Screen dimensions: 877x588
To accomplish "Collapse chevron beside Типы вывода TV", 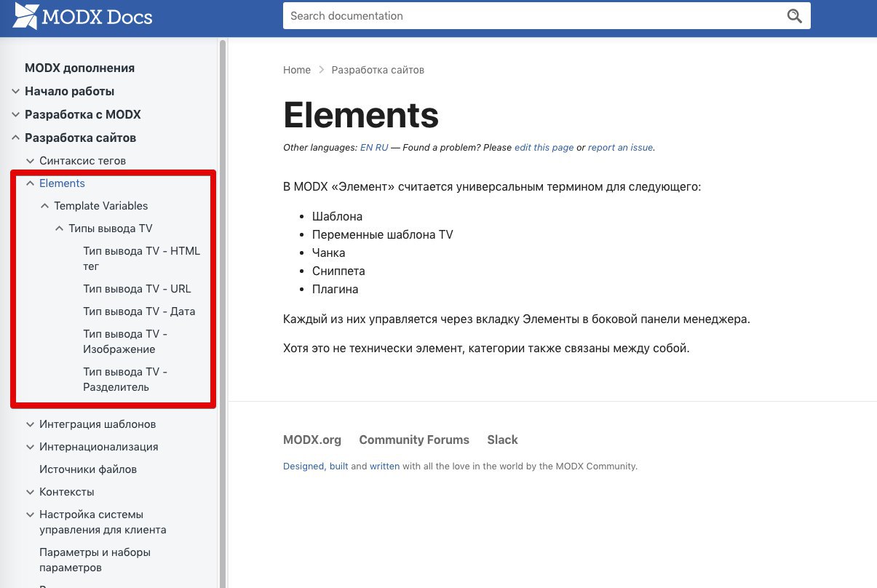I will (x=59, y=229).
